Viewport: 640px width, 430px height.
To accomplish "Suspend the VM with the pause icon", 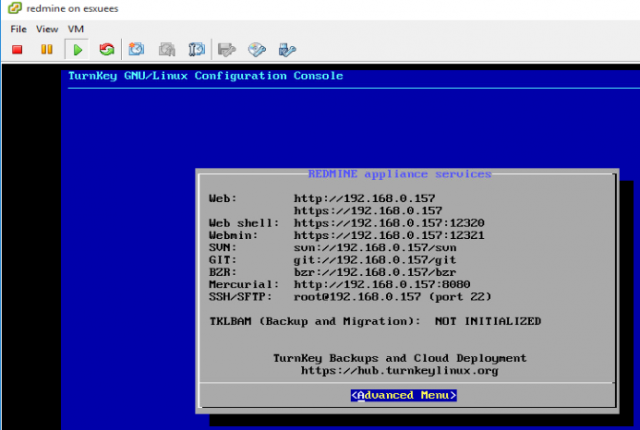I will (x=47, y=50).
